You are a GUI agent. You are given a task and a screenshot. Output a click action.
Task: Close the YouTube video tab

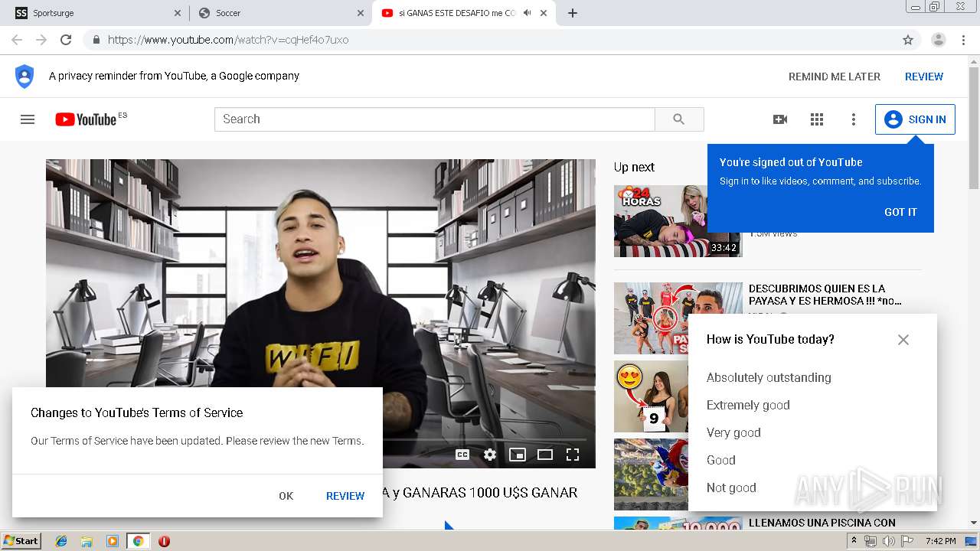click(x=544, y=13)
